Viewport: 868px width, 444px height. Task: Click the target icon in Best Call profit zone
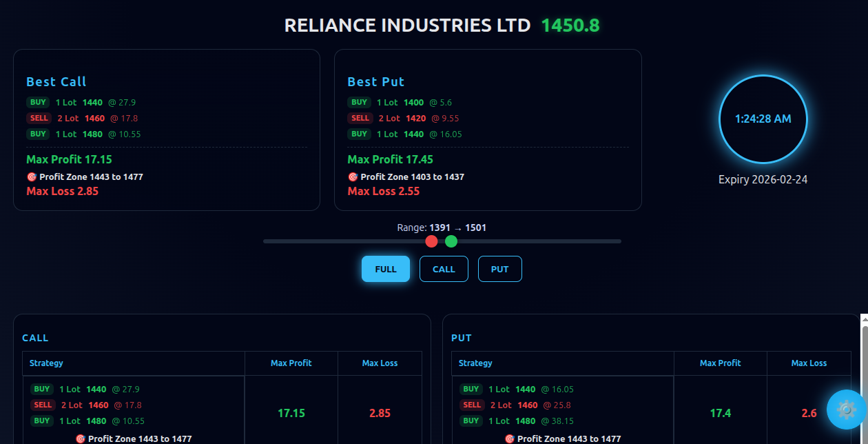31,177
